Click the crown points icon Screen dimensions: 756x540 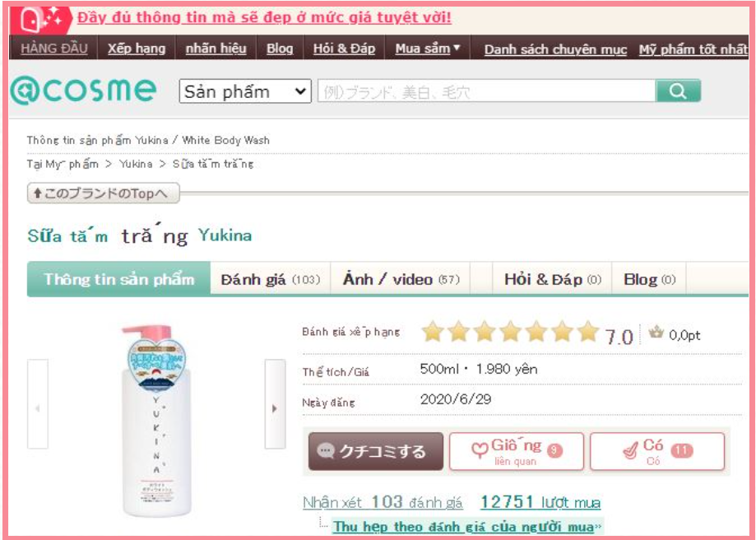click(x=656, y=333)
